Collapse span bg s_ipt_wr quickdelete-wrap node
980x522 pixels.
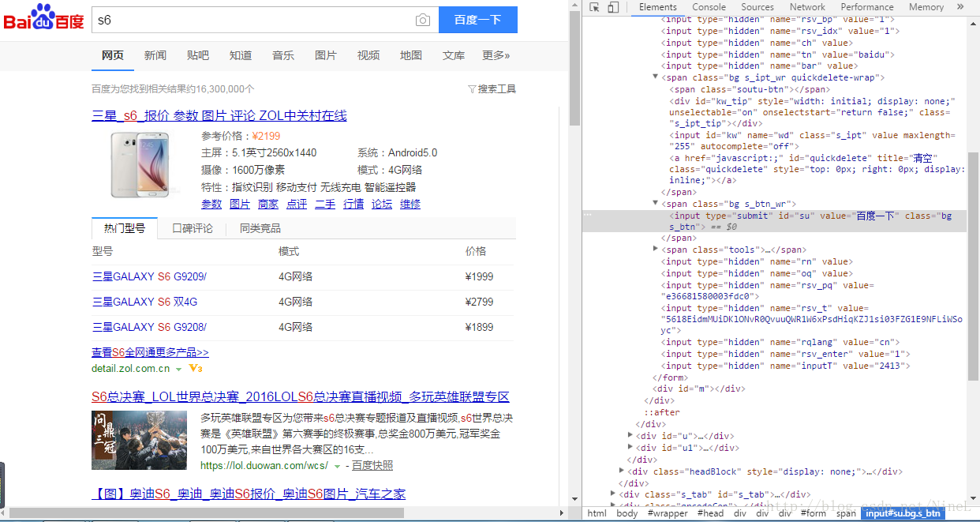pyautogui.click(x=656, y=77)
